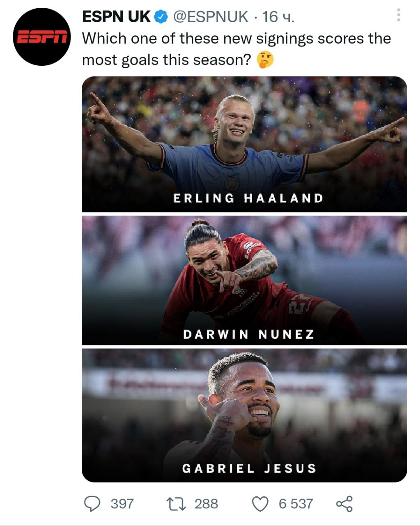Open the tweet timestamp "16 ч."

(278, 17)
